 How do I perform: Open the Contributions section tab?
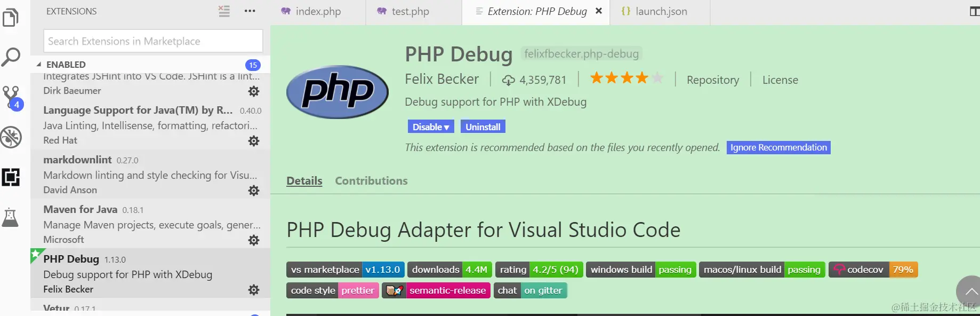coord(371,181)
